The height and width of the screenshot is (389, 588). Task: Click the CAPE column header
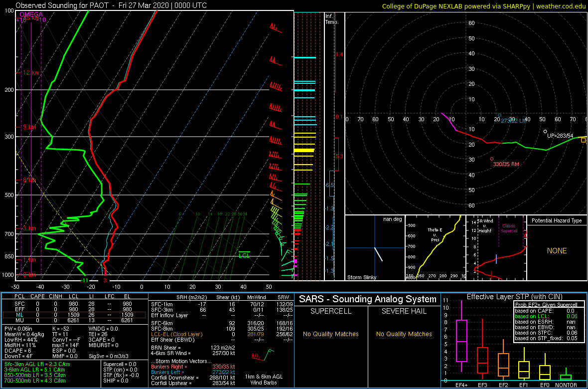tap(37, 297)
